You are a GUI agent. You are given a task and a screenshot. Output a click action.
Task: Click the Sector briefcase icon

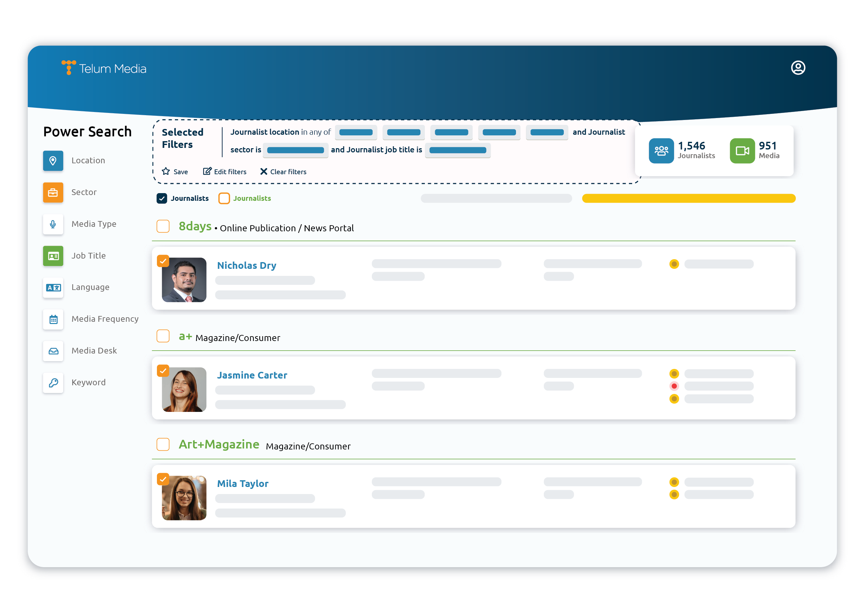point(53,192)
